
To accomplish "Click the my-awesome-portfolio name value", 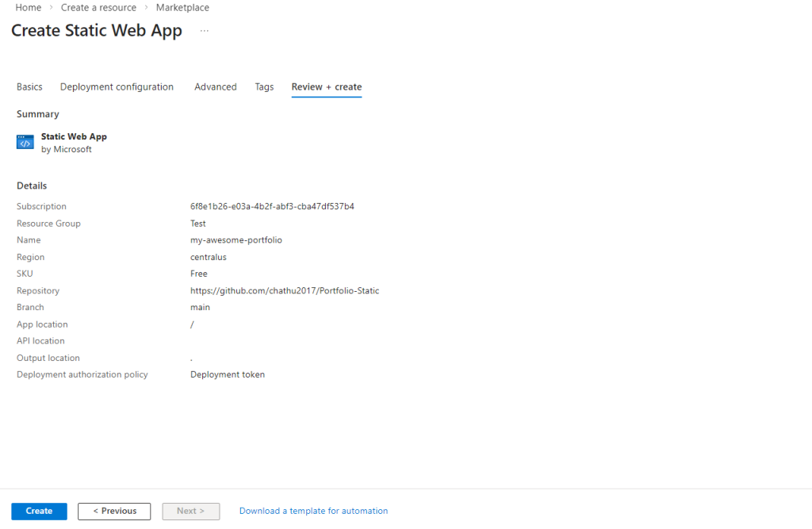I will [x=236, y=240].
